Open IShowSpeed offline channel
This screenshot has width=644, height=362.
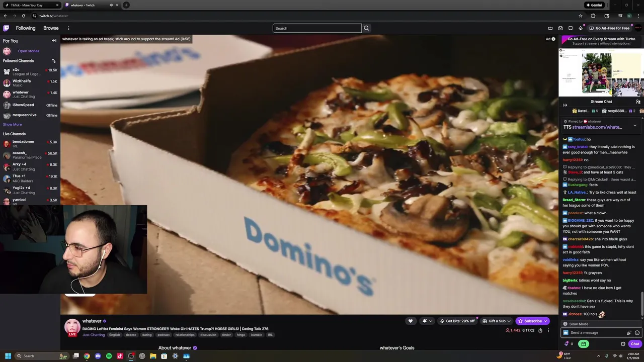click(30, 105)
